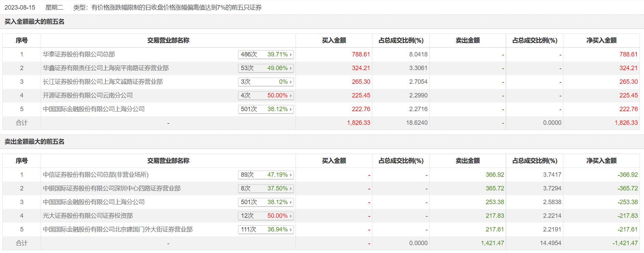
Task: Click the heading 卖出金额最大的前五名
Action: (35, 142)
